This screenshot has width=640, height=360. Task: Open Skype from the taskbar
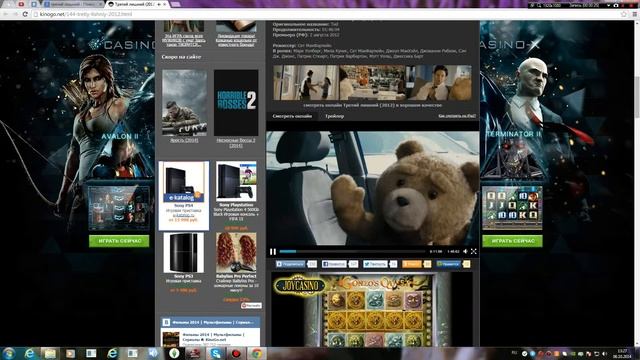(216, 353)
